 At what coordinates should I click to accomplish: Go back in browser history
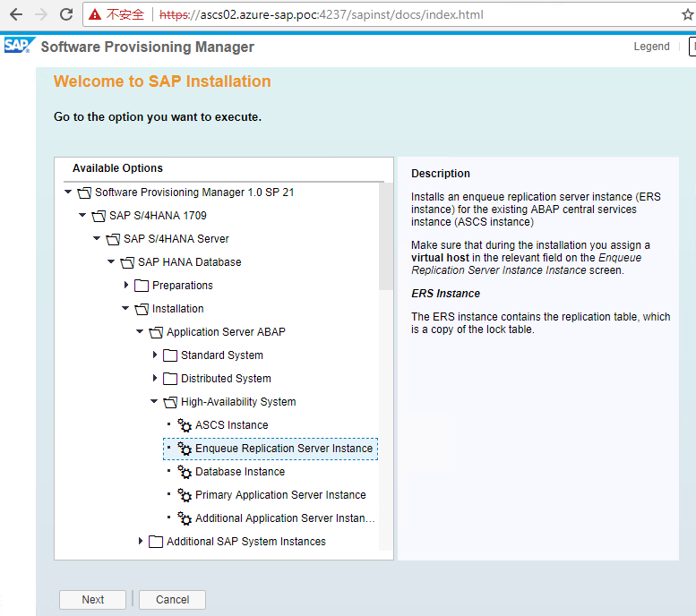tap(16, 14)
